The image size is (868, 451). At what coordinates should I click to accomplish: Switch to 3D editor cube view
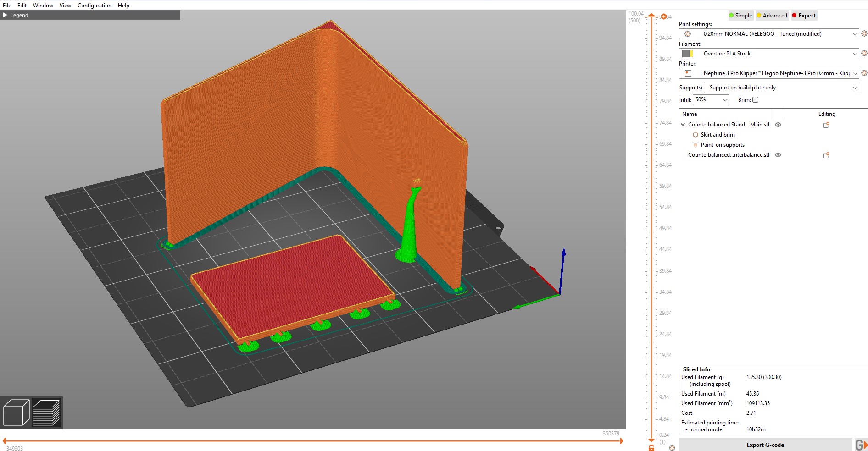(x=16, y=412)
